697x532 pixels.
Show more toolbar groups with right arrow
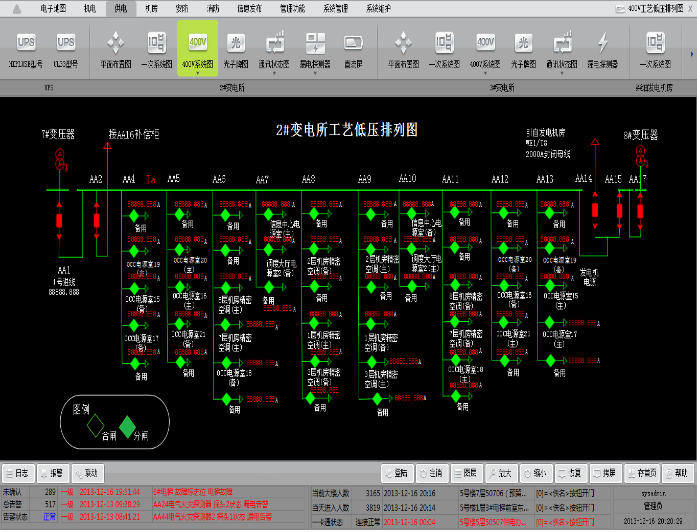(692, 54)
